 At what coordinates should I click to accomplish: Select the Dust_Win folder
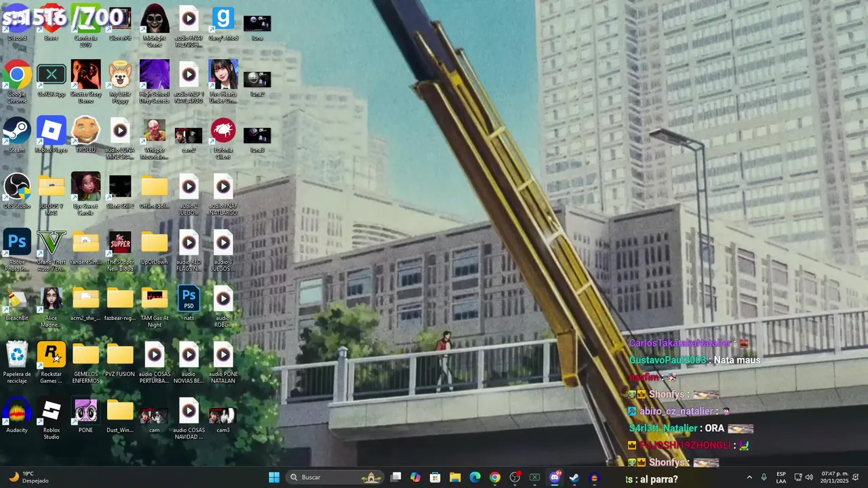click(x=120, y=415)
